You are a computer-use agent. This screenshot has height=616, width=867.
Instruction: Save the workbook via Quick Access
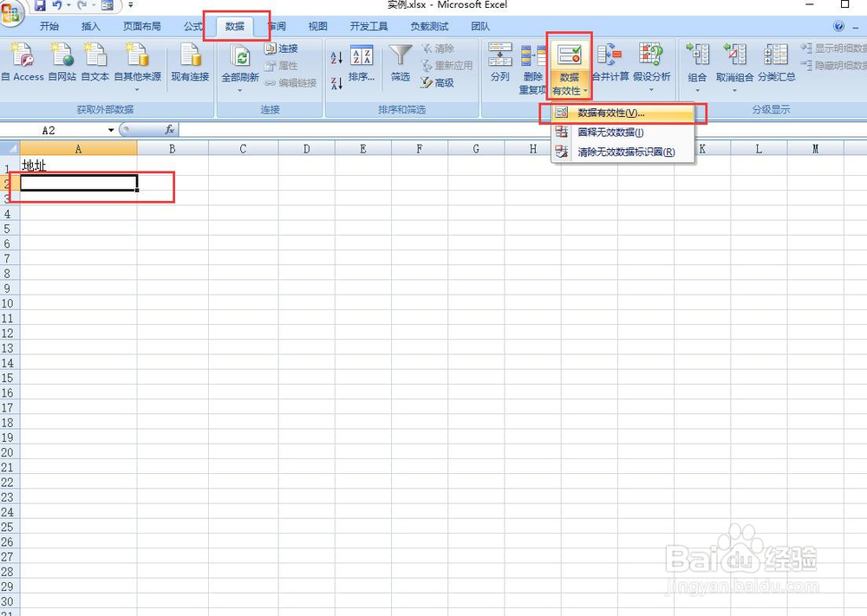click(40, 5)
